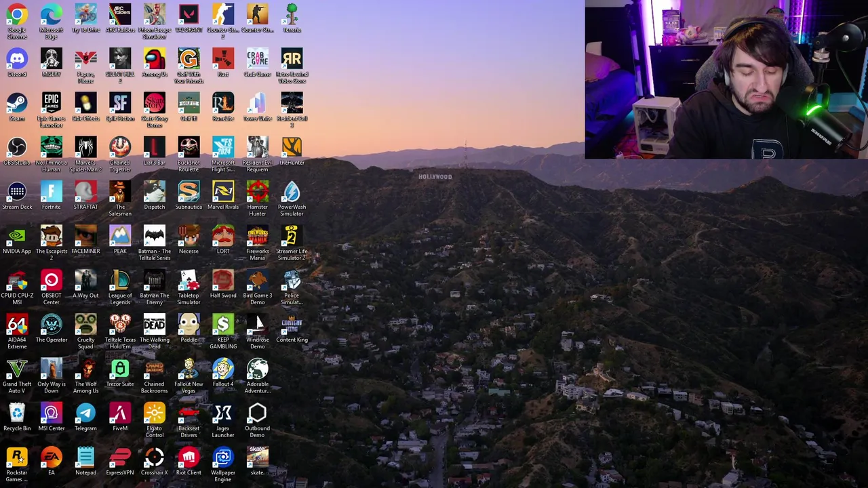The width and height of the screenshot is (868, 488).
Task: Select the FiveM shortcut
Action: 120,413
